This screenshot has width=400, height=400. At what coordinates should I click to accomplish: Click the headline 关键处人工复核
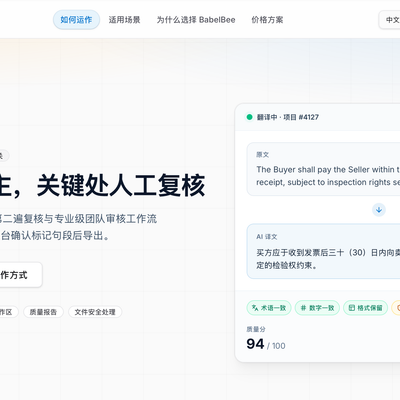(121, 185)
